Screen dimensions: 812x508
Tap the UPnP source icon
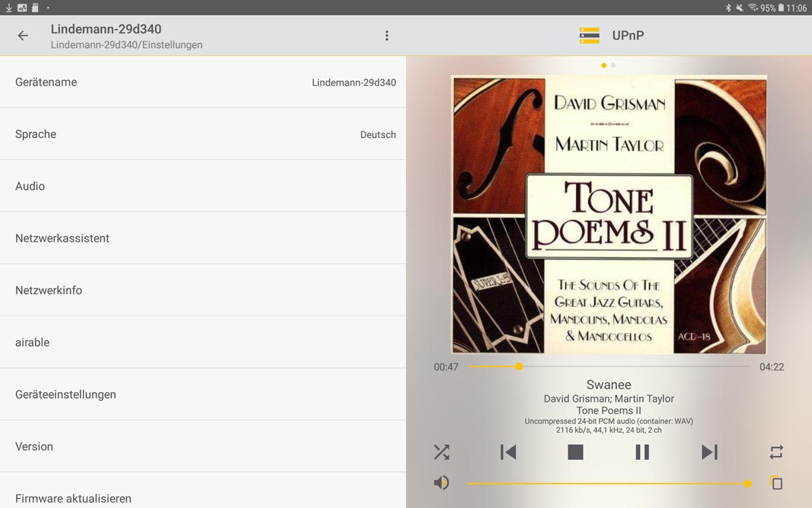click(589, 36)
